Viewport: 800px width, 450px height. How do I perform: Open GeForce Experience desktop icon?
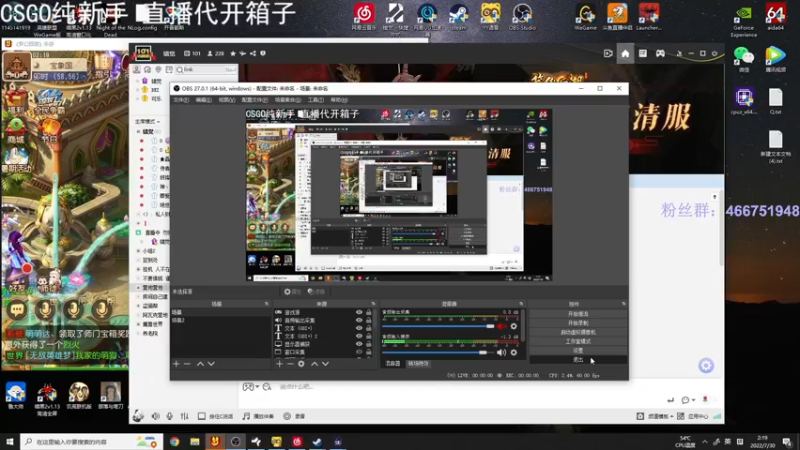(x=743, y=20)
